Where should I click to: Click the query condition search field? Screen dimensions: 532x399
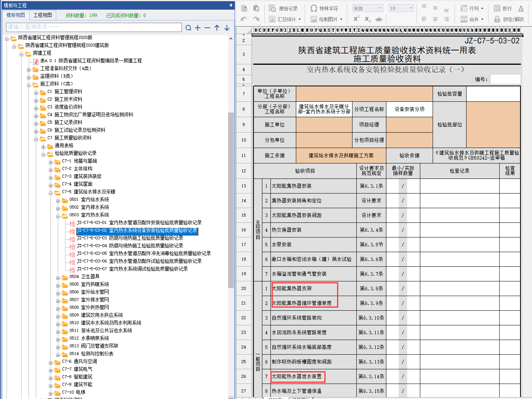94,27
